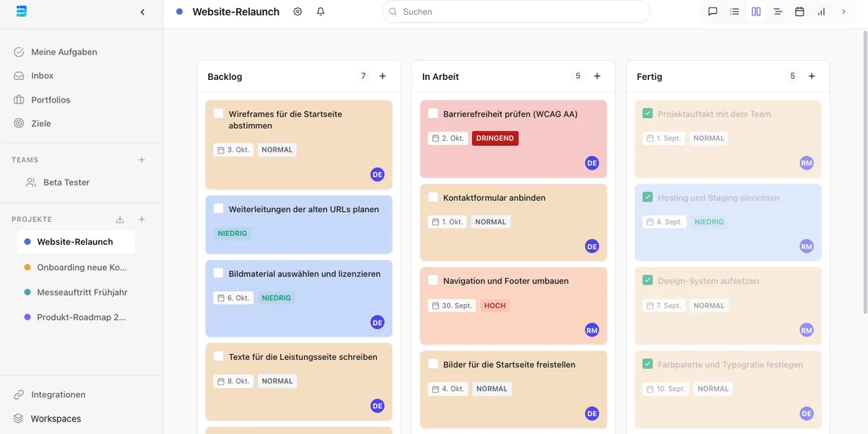
Task: Click the page vertical scrollbar
Action: point(865,172)
